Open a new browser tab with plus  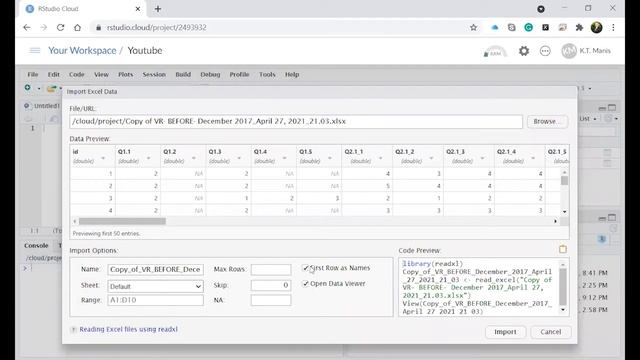(158, 9)
